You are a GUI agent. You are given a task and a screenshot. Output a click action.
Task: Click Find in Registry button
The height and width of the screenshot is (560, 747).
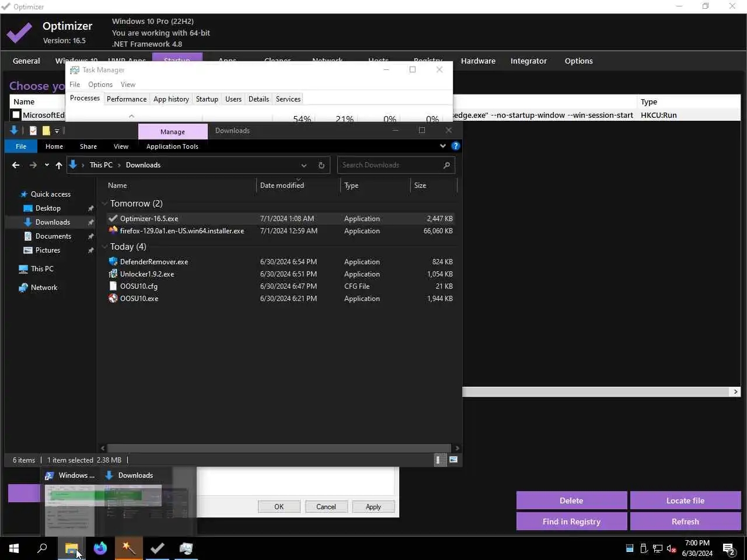click(571, 521)
